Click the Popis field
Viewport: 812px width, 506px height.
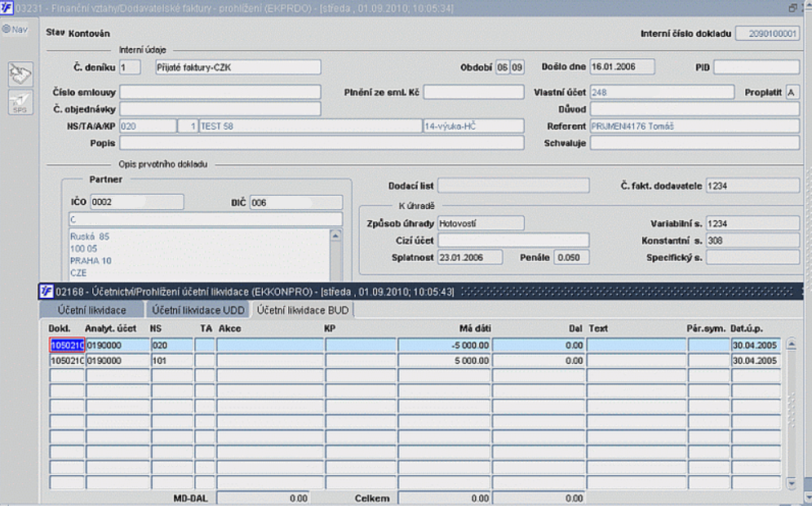[x=322, y=143]
